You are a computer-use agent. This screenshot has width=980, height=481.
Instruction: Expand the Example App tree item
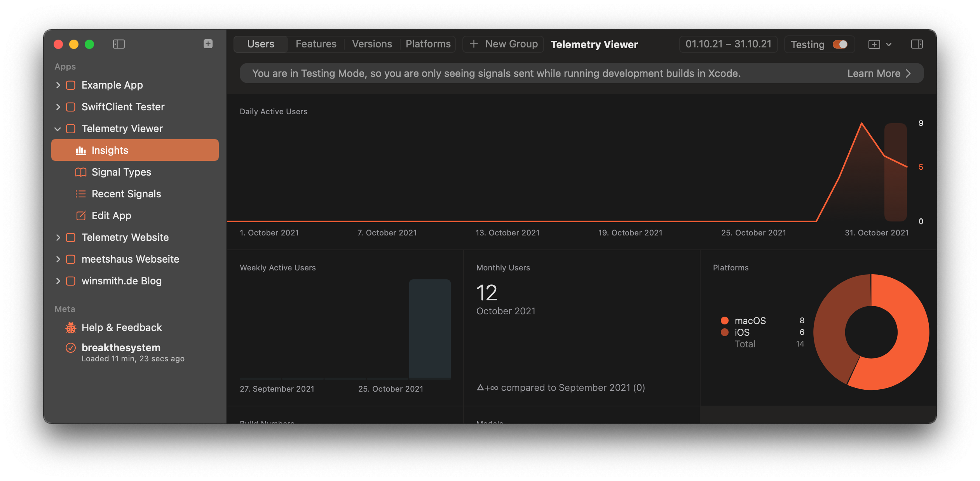58,85
